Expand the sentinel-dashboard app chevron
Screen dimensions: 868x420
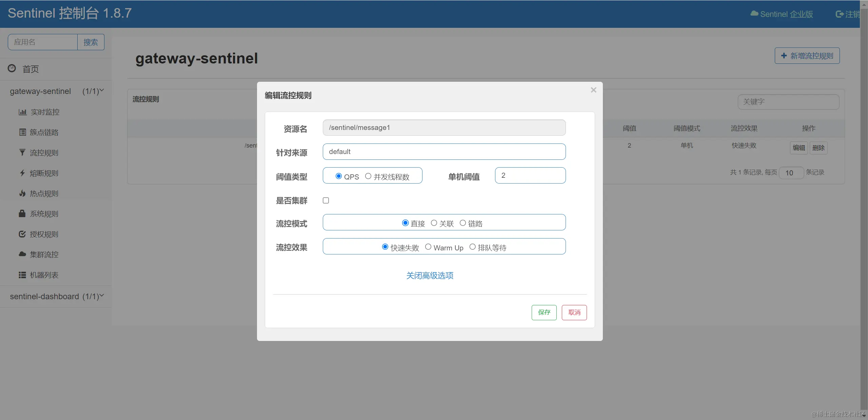point(102,295)
